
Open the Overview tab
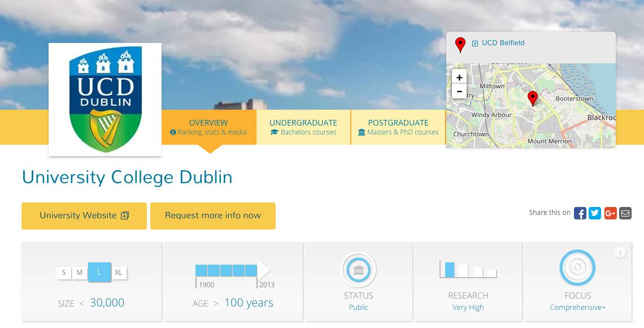208,127
